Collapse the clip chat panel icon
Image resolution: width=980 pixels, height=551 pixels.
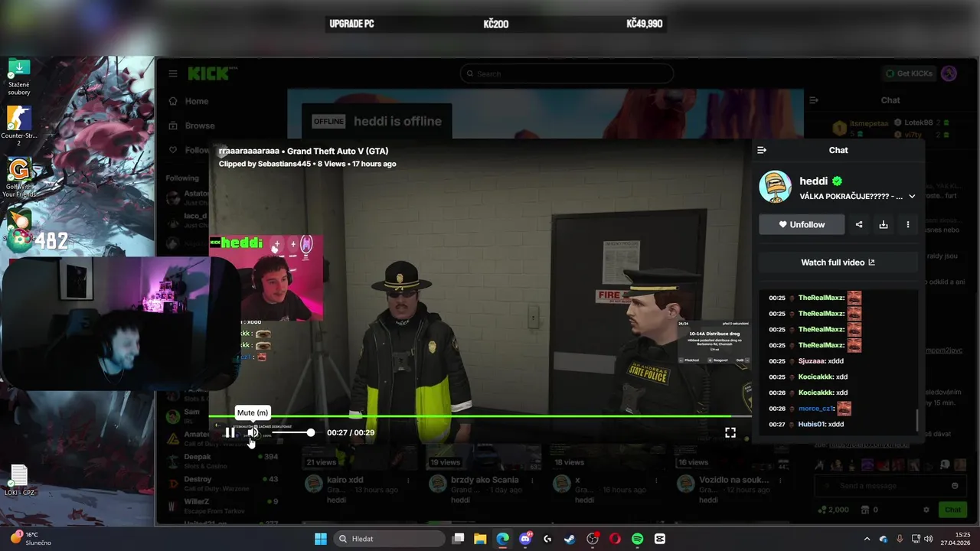click(762, 150)
